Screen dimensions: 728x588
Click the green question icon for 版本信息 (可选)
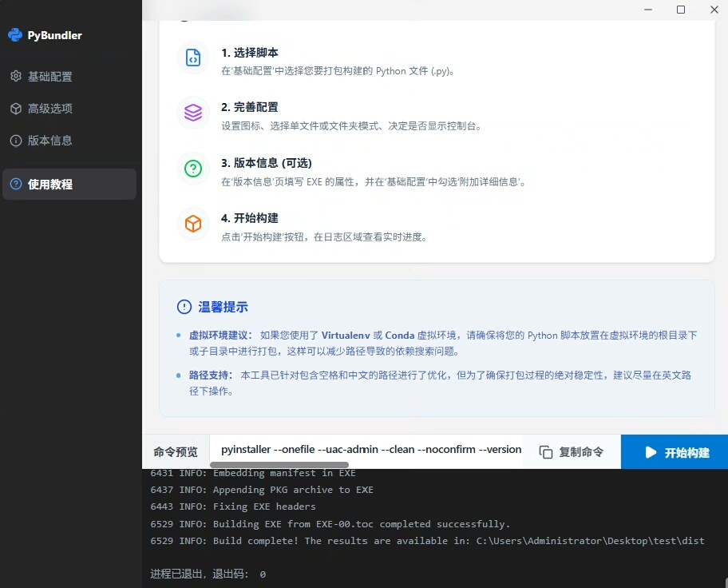(x=193, y=169)
